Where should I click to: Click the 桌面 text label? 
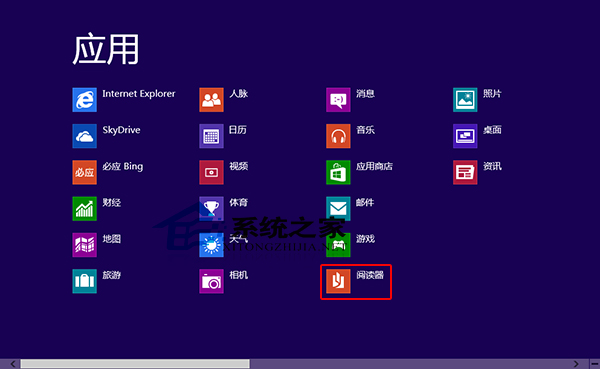pos(492,130)
